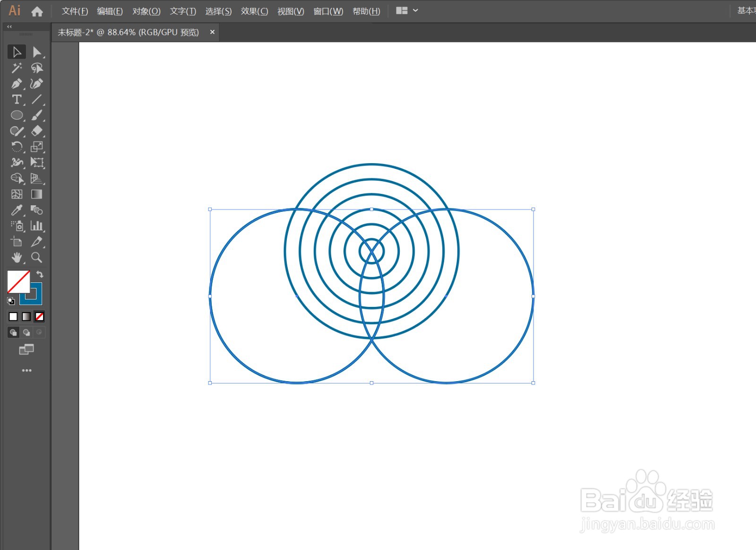Enable Draw Normal mode
This screenshot has height=550, width=756.
pyautogui.click(x=13, y=332)
